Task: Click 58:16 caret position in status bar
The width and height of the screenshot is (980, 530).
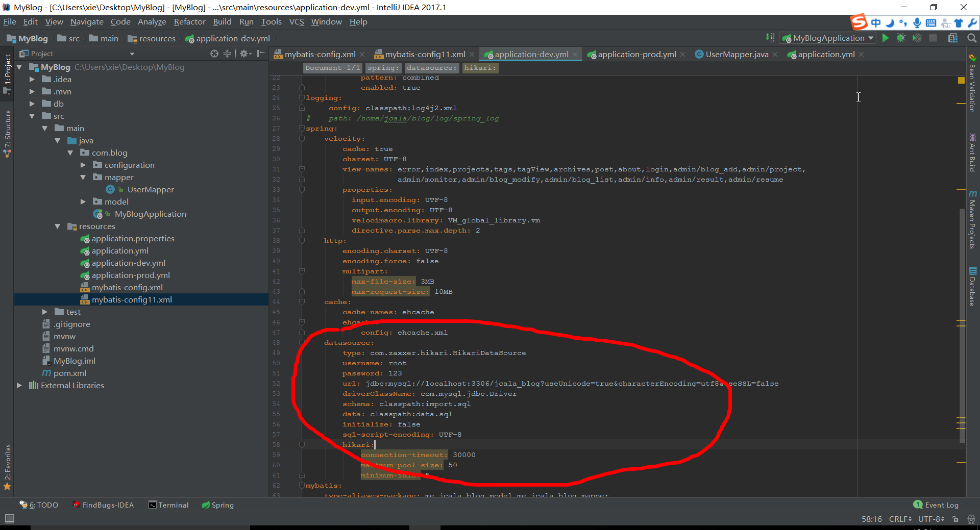Action: click(x=872, y=519)
